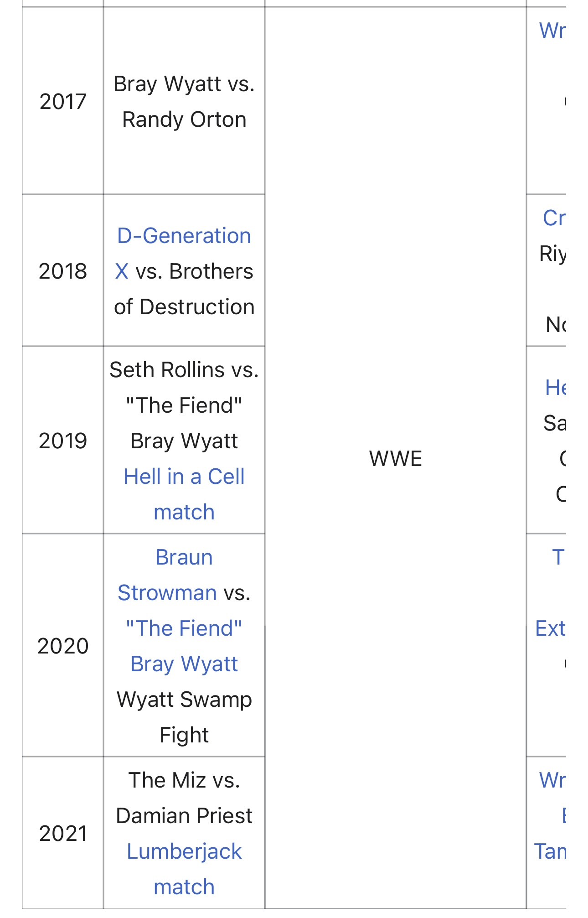Click Brothers of Destruction text

coord(184,289)
